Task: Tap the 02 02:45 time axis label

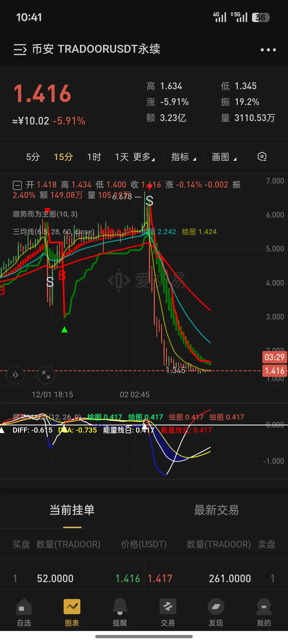Action: (134, 394)
